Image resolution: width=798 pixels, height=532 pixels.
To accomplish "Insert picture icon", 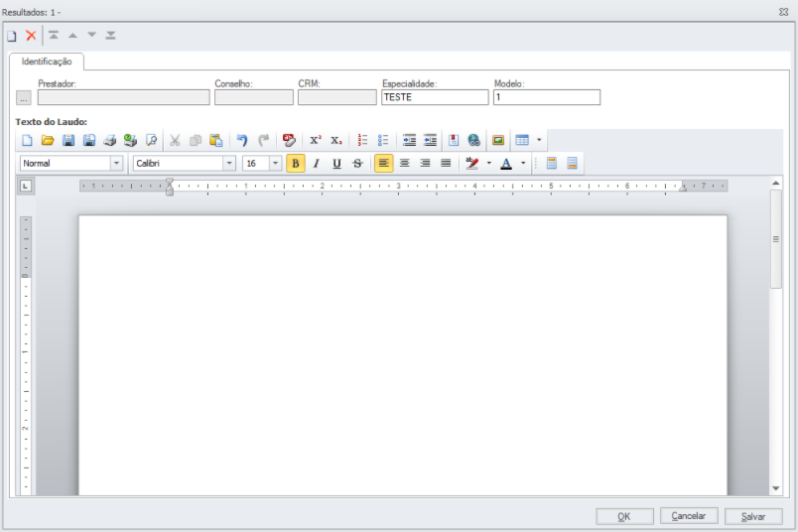I will coord(498,140).
